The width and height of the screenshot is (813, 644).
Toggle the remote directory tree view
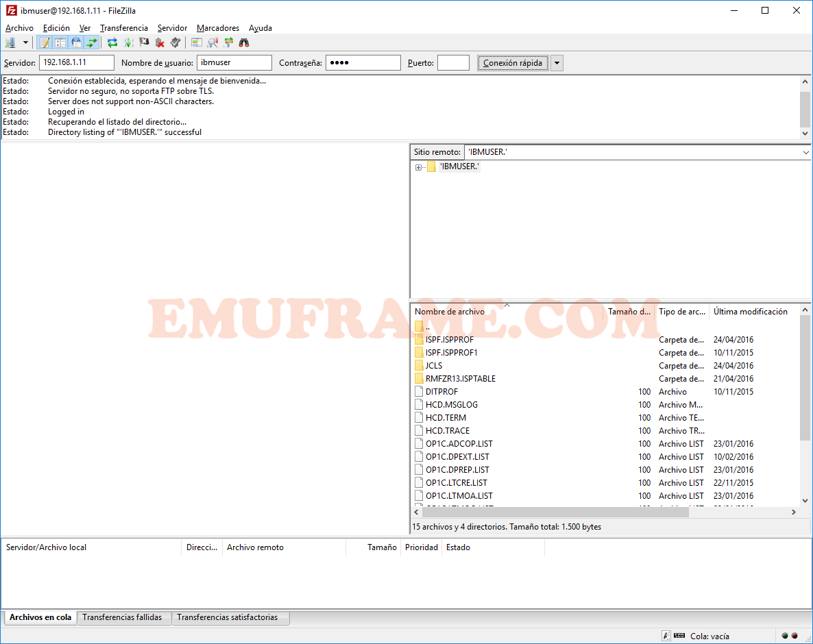pos(76,42)
